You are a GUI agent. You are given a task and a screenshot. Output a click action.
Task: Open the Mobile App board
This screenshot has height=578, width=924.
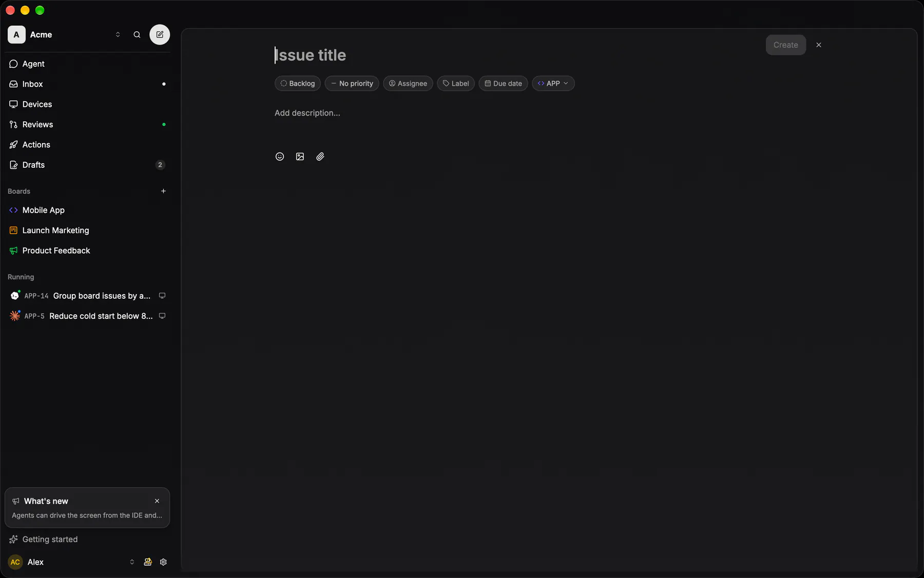(87, 210)
